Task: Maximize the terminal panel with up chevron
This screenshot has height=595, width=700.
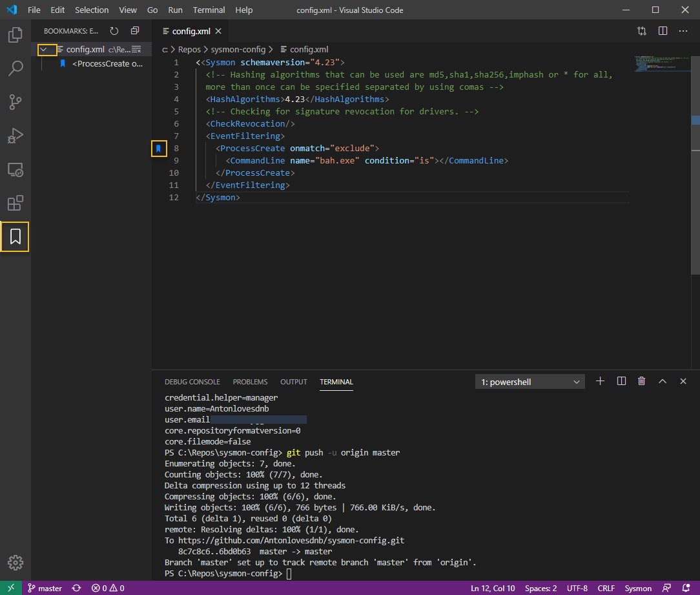Action: pos(662,381)
